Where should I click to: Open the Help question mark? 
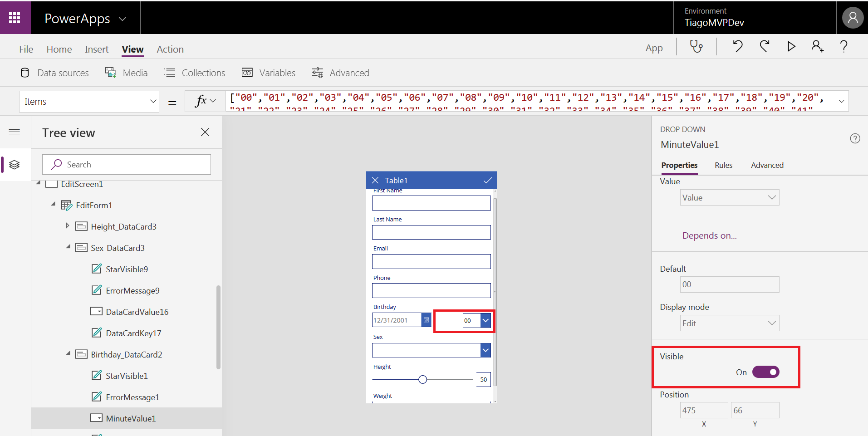pos(843,46)
